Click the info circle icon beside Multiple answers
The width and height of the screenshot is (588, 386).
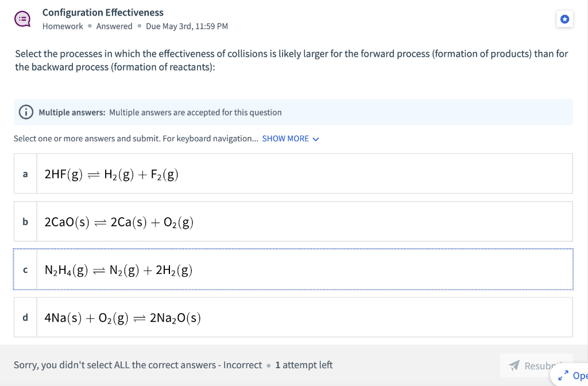pyautogui.click(x=26, y=112)
